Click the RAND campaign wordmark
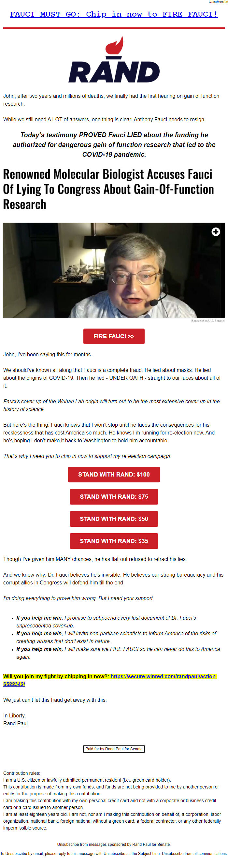The image size is (228, 868). (115, 71)
